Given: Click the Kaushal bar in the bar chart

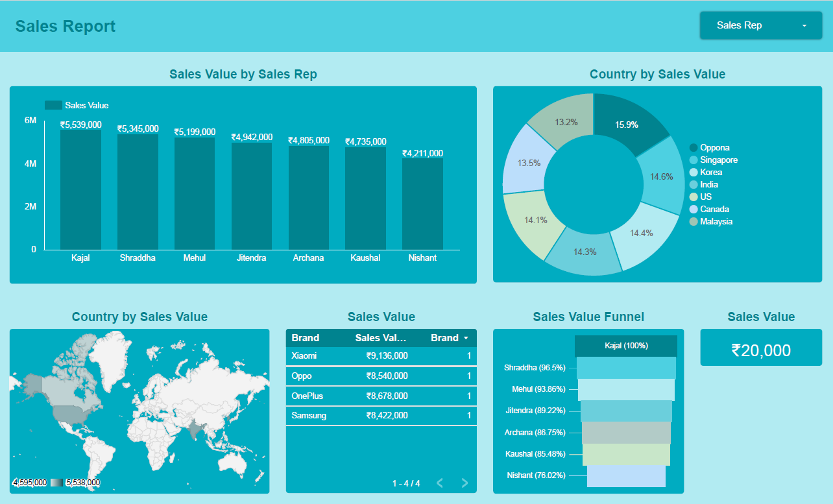Looking at the screenshot, I should [365, 198].
